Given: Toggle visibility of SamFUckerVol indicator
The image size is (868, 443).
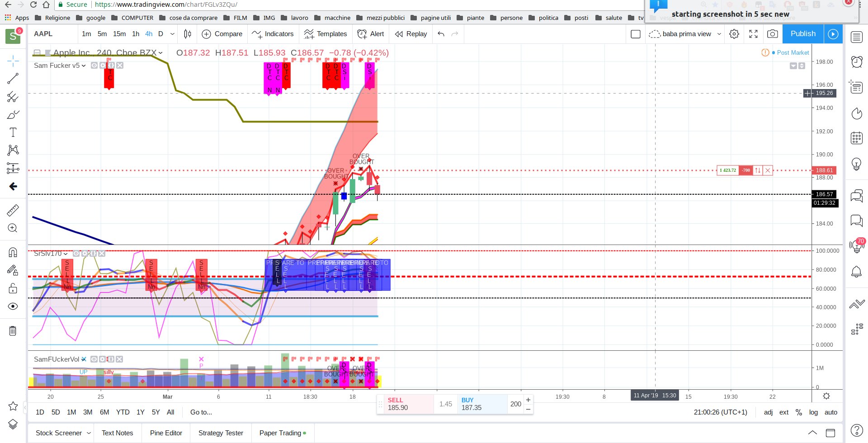Looking at the screenshot, I should click(x=94, y=359).
